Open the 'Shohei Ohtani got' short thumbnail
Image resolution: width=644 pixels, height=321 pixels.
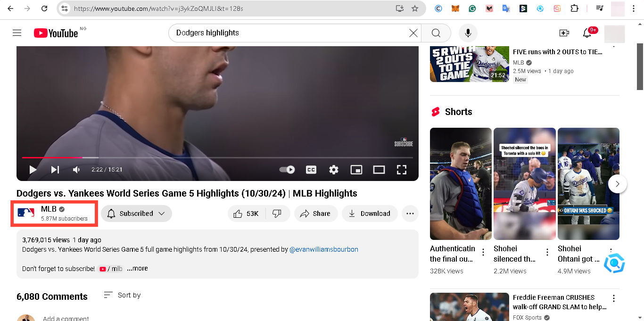pos(588,184)
